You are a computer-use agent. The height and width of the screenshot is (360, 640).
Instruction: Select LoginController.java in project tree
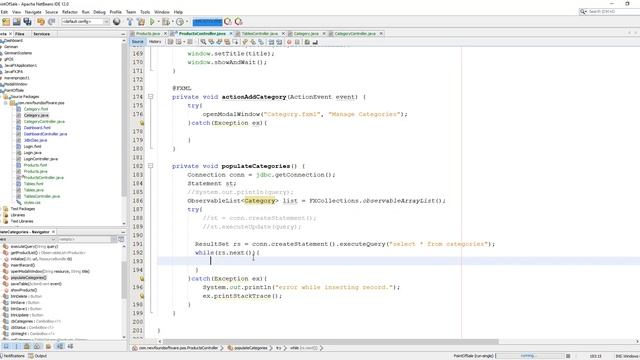[41, 159]
